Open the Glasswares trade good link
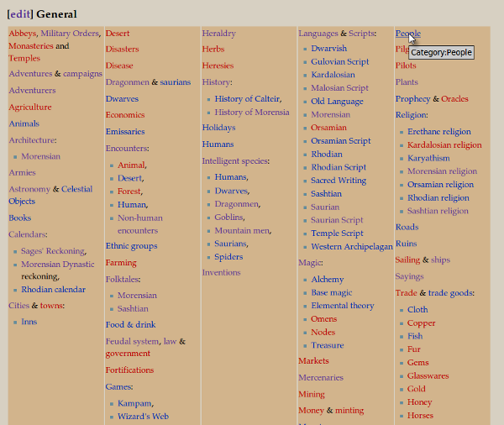 (x=428, y=376)
